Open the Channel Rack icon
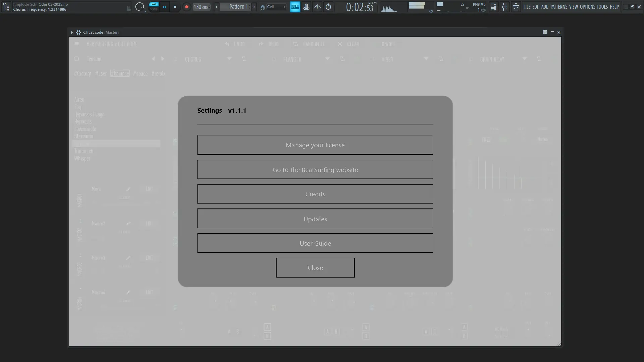The height and width of the screenshot is (362, 644). click(x=493, y=7)
